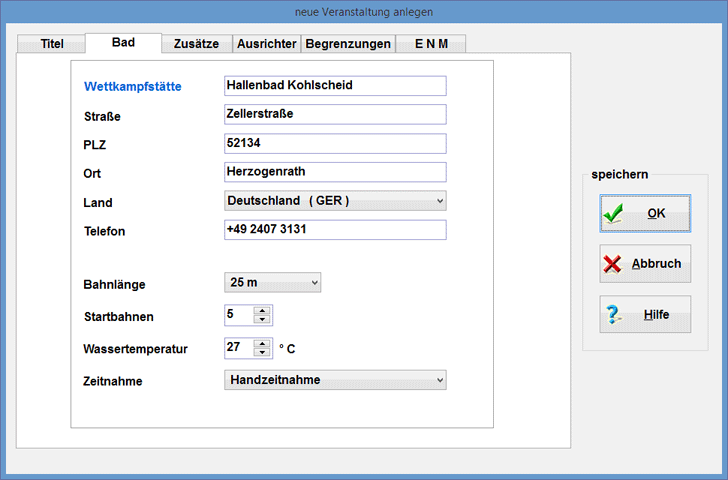Select the Ausrichter tab
Screen dimensions: 728x480
(x=267, y=44)
